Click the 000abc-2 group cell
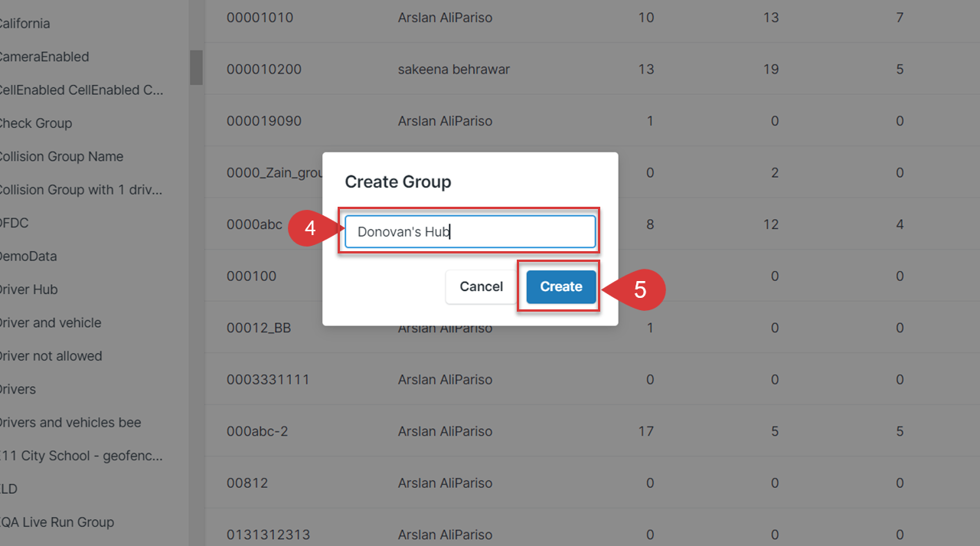The height and width of the screenshot is (546, 980). pos(257,431)
